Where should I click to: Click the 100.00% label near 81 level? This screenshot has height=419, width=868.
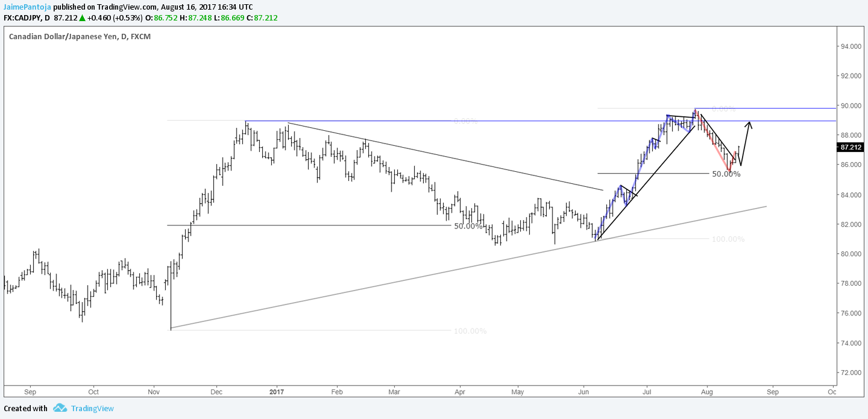click(728, 239)
